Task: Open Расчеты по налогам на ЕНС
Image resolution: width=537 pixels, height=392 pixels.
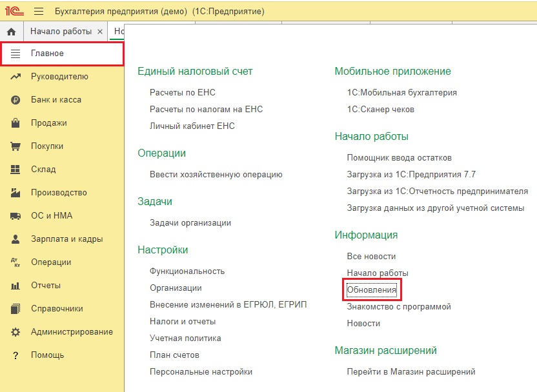Action: (206, 110)
